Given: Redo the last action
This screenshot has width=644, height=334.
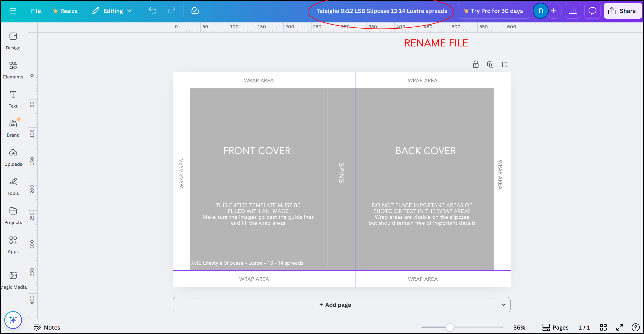Looking at the screenshot, I should 171,11.
